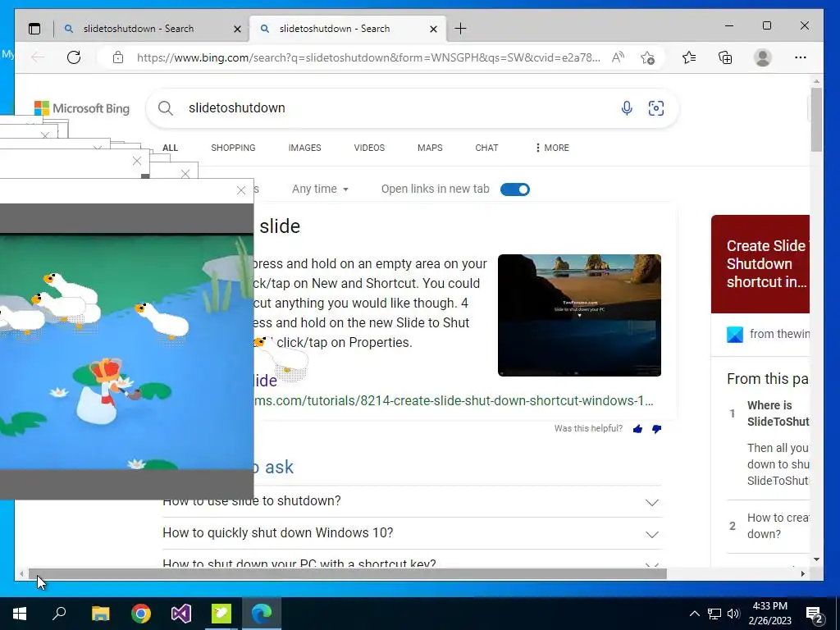Open Read aloud icon in address bar

point(618,57)
